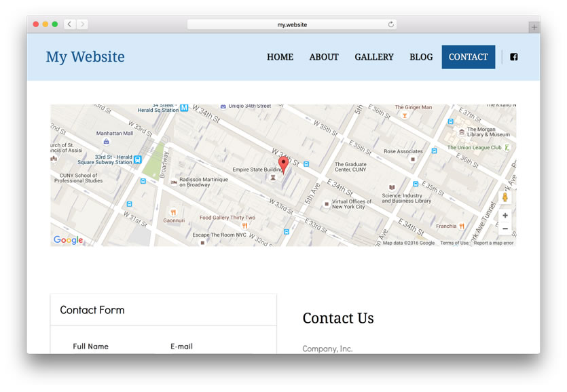Open the HOME menu item
The image size is (567, 392).
[x=280, y=57]
